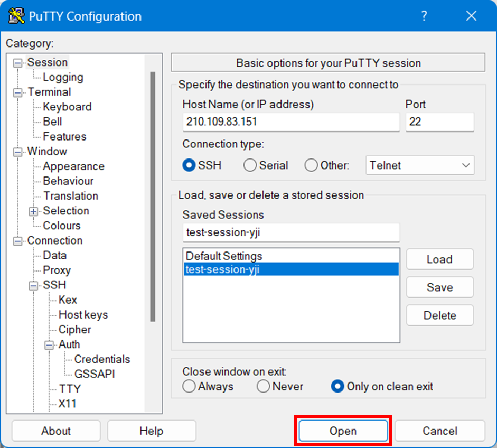Delete the selected saved session
Screen dimensions: 497x448
click(439, 315)
